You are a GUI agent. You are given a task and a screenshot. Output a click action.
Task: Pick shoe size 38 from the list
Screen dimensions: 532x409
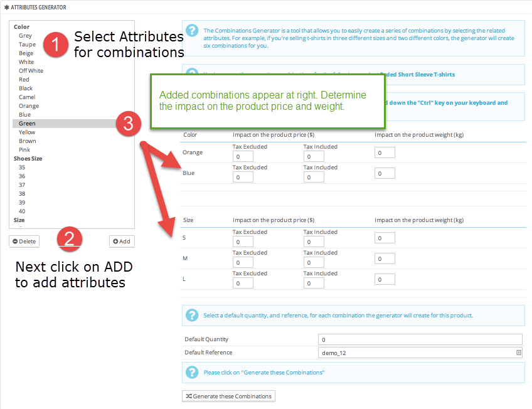pyautogui.click(x=22, y=194)
